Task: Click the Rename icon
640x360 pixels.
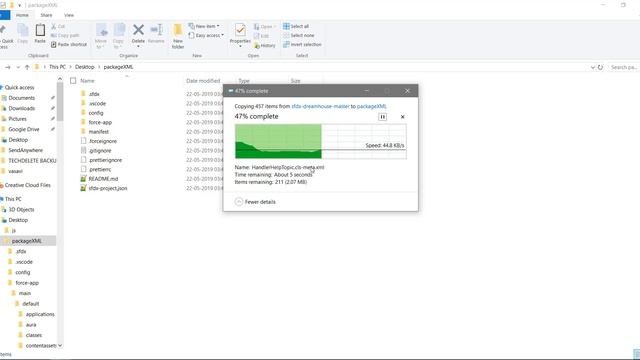Action: coord(156,33)
